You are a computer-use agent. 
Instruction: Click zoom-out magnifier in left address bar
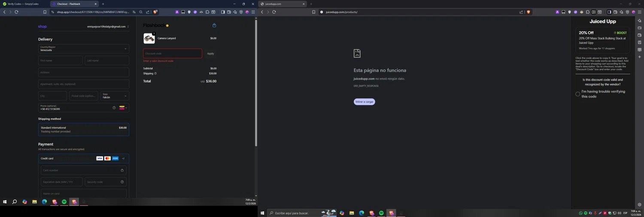coord(141,12)
